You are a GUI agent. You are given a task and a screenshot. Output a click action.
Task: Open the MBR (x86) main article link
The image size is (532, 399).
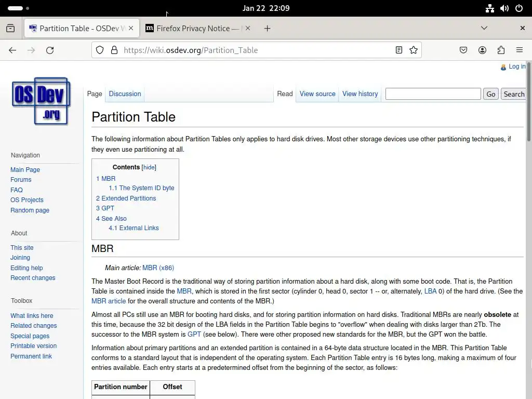158,268
